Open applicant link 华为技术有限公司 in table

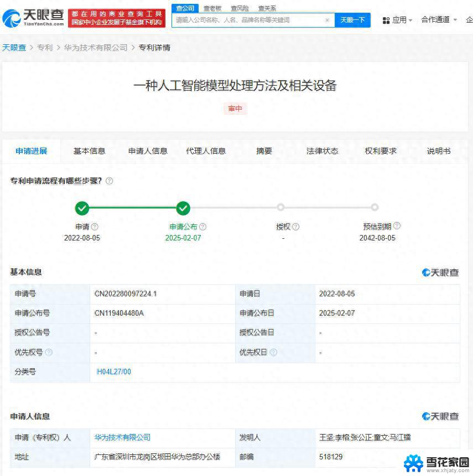pos(122,437)
